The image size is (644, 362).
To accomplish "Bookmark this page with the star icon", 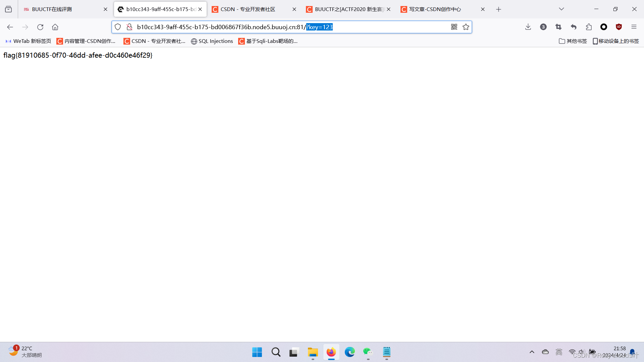I will point(466,27).
